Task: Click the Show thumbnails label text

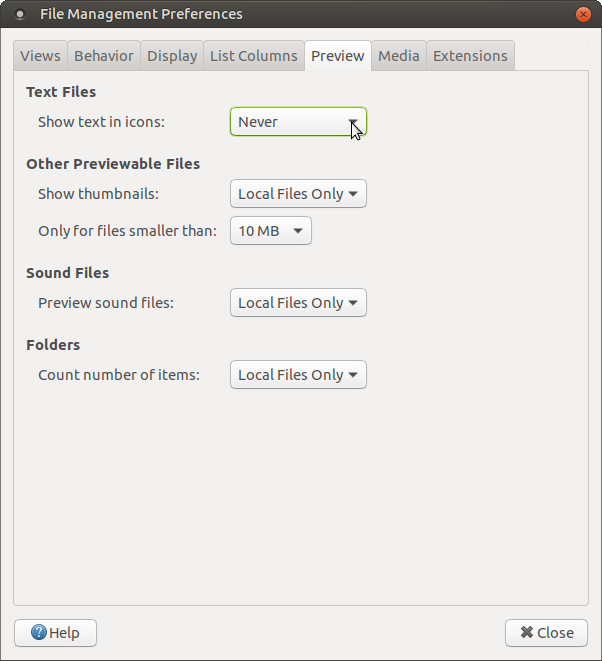Action: [98, 194]
